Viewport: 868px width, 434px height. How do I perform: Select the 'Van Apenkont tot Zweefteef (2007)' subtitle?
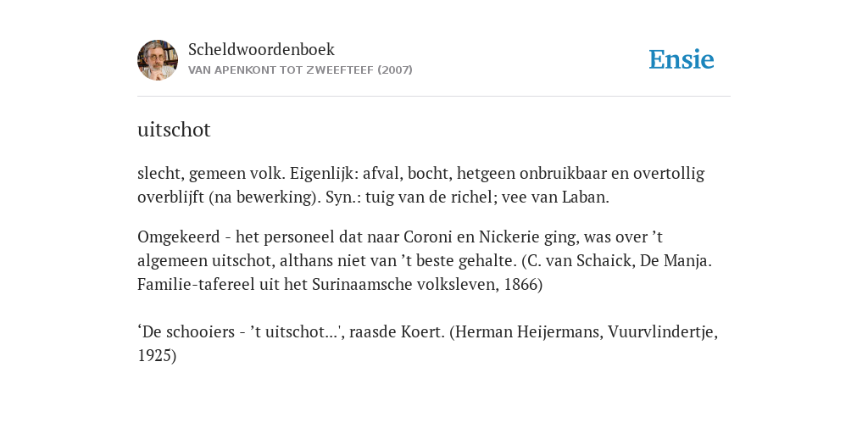[300, 70]
